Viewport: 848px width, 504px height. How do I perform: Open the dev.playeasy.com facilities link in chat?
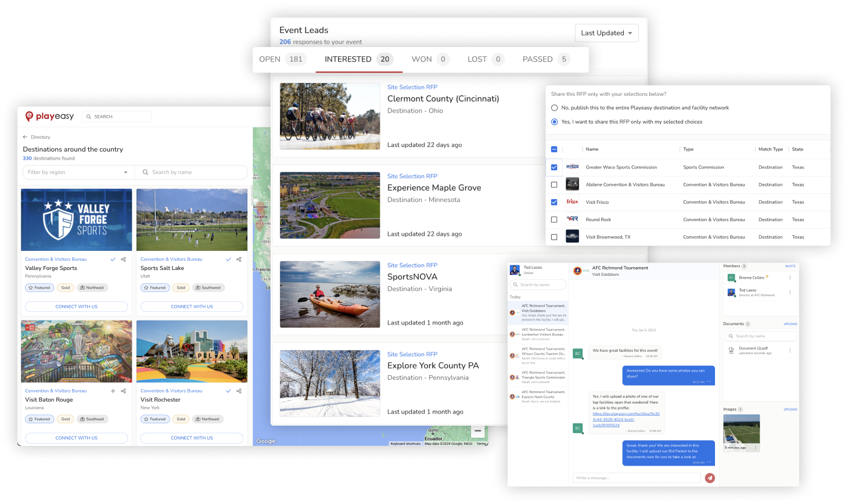tap(626, 419)
